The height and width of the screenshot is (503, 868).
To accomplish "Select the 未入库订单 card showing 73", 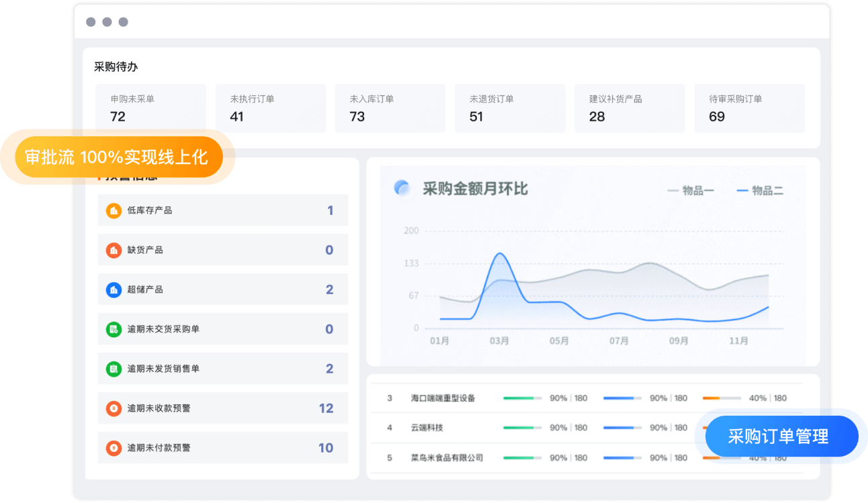I will (x=390, y=107).
